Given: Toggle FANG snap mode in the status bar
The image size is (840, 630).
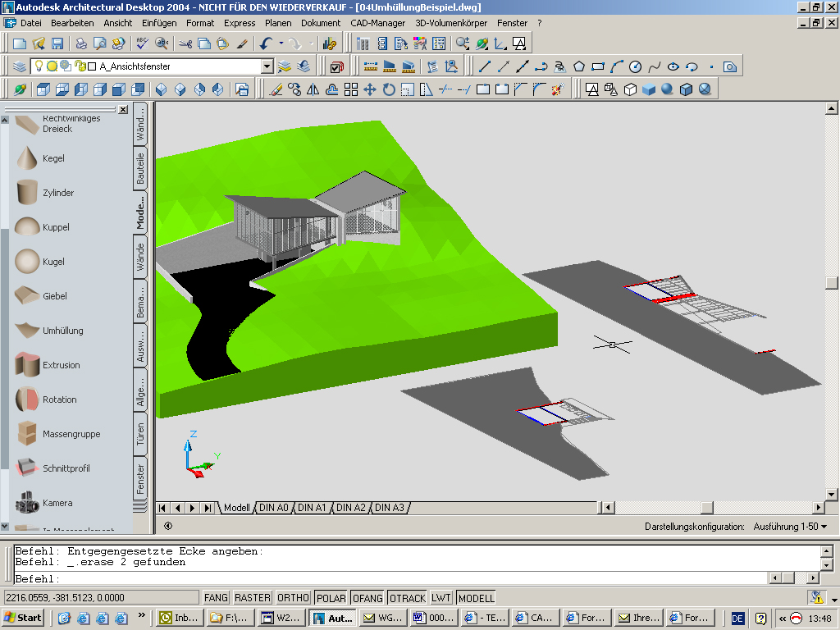Looking at the screenshot, I should [x=216, y=597].
